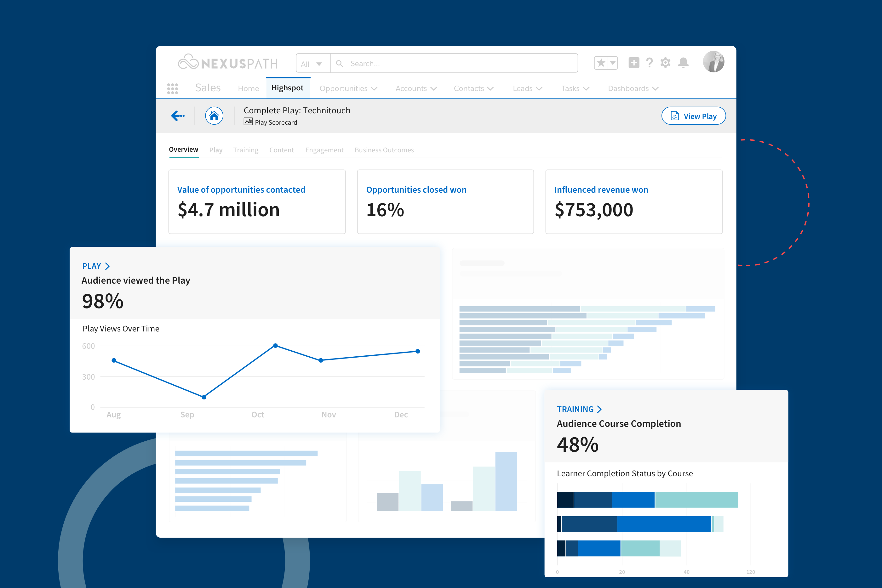Click the View Play button

(693, 116)
